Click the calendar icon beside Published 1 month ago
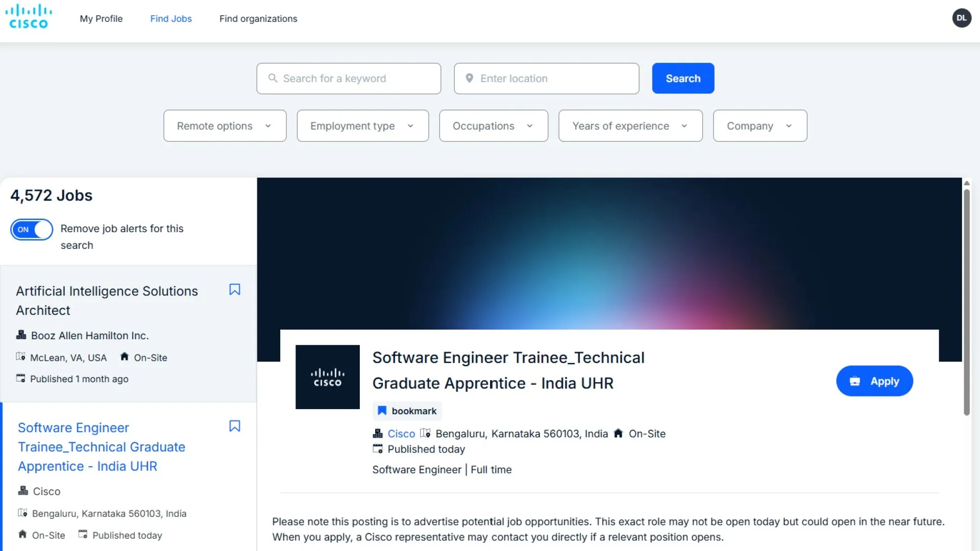980x551 pixels. [x=20, y=378]
